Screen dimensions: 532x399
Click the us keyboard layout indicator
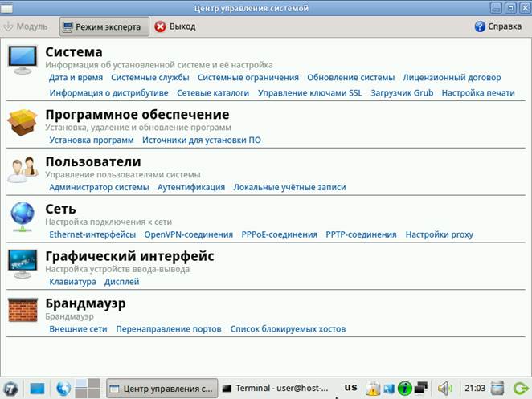[x=350, y=388]
